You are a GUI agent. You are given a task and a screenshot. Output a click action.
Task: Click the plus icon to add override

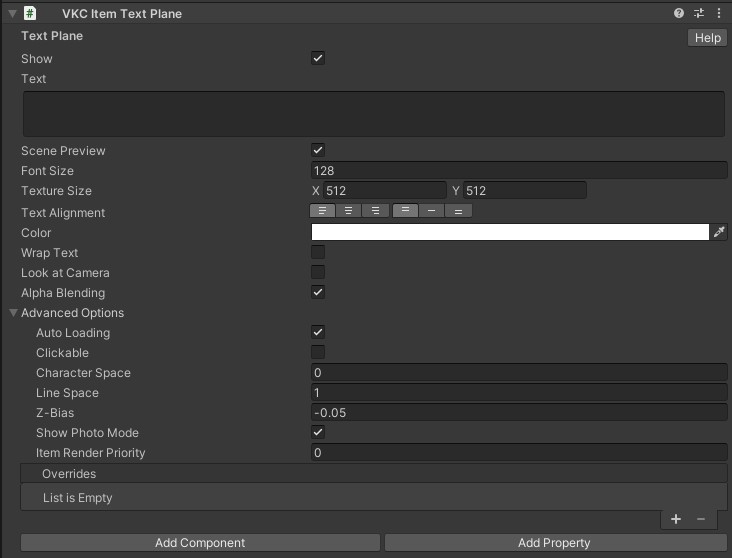[x=676, y=519]
